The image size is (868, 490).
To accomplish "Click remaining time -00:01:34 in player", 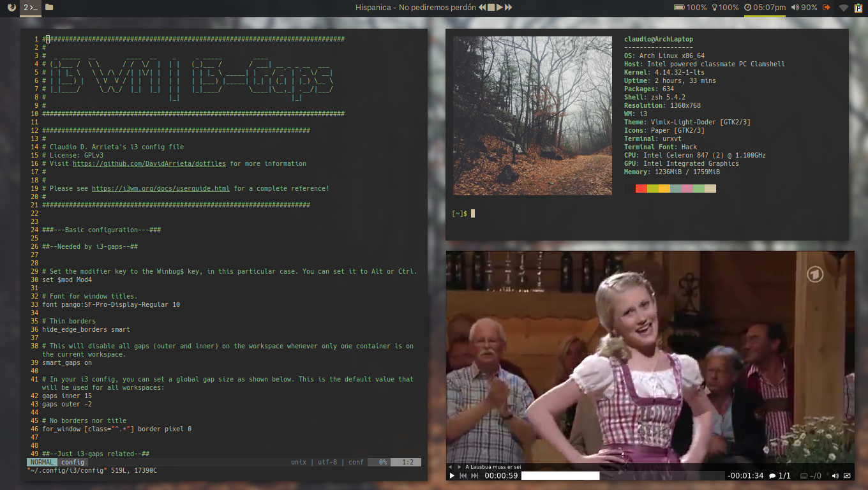I will [745, 475].
